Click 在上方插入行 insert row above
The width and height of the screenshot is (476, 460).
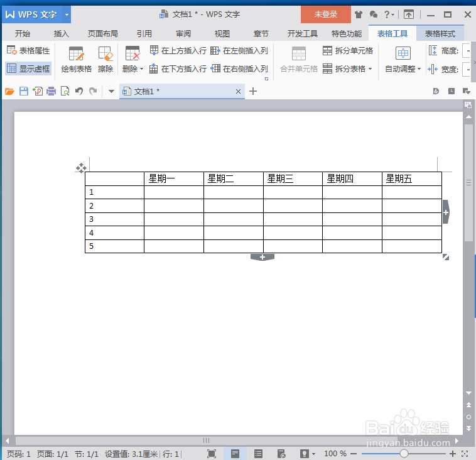(178, 50)
